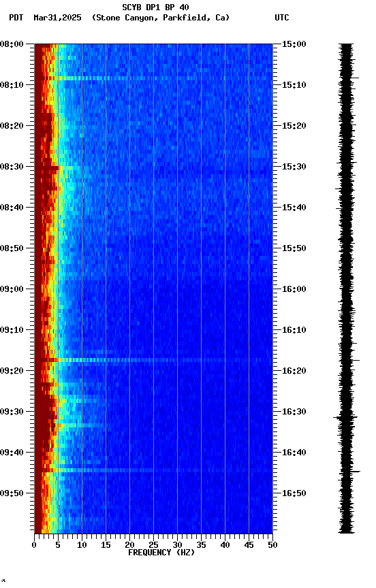Click the PDT time label "09:20"
The width and height of the screenshot is (376, 588).
pos(12,371)
